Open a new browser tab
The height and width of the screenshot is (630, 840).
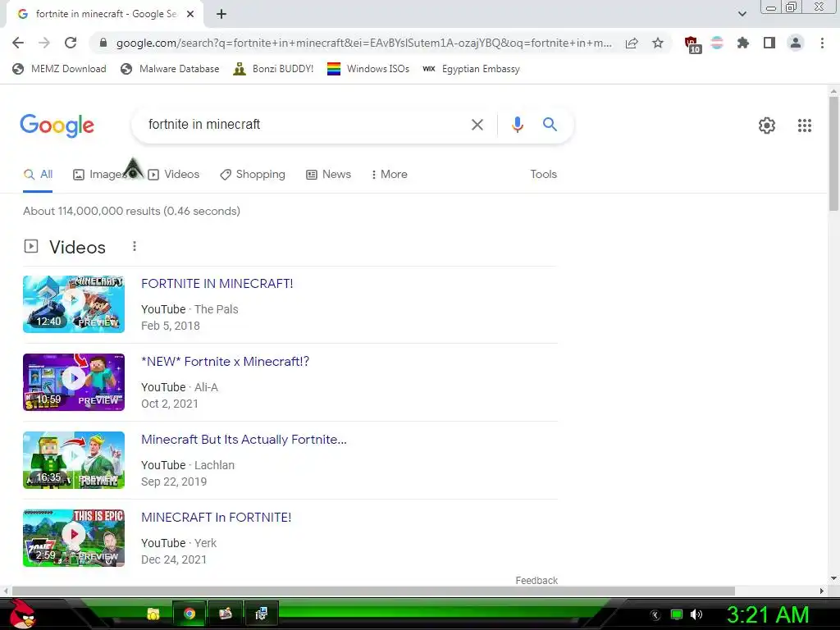coord(221,14)
